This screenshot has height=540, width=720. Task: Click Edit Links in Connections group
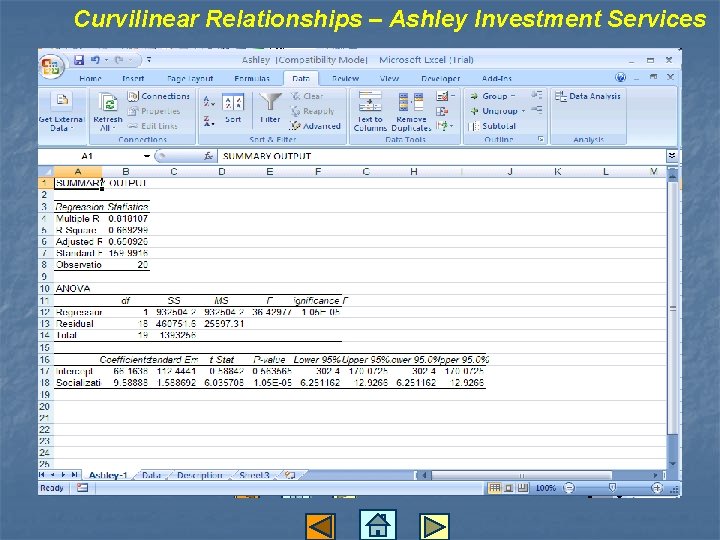pyautogui.click(x=153, y=126)
